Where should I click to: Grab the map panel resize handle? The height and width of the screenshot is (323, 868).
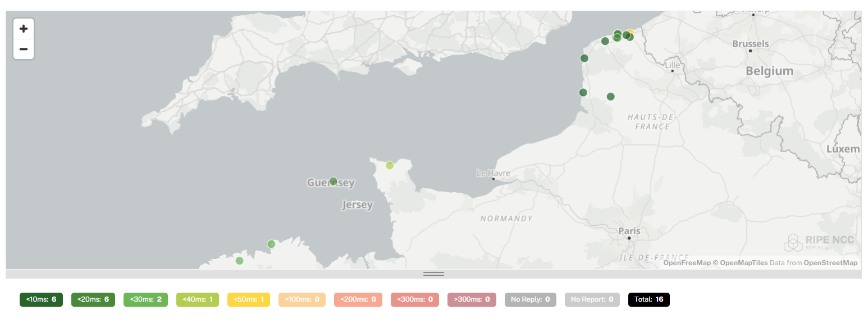pos(433,274)
